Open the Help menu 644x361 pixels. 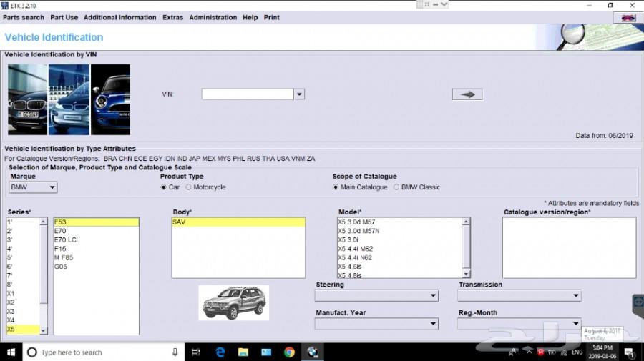[250, 18]
